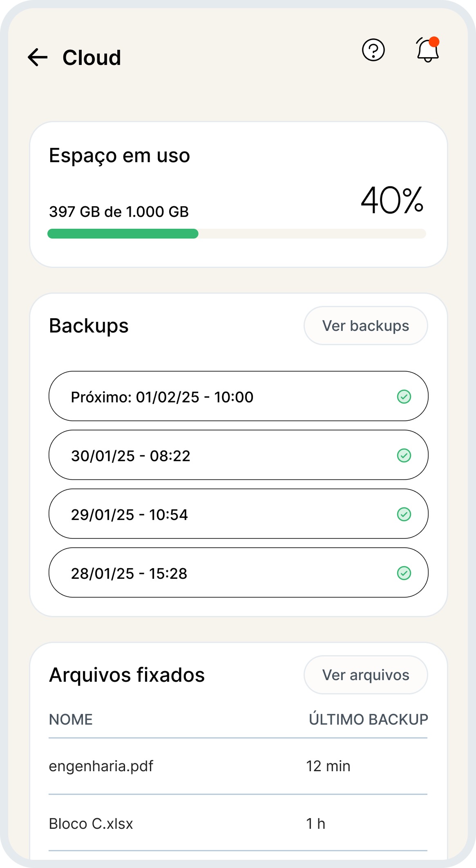Toggle the backup entry dated 28/01/25
The height and width of the screenshot is (868, 476).
(204, 573)
